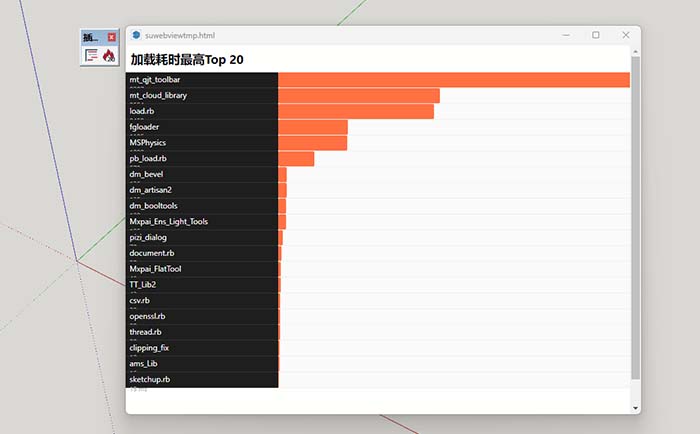Select the sketchup.rb row label
Viewport: 700px width, 434px height.
[x=150, y=379]
